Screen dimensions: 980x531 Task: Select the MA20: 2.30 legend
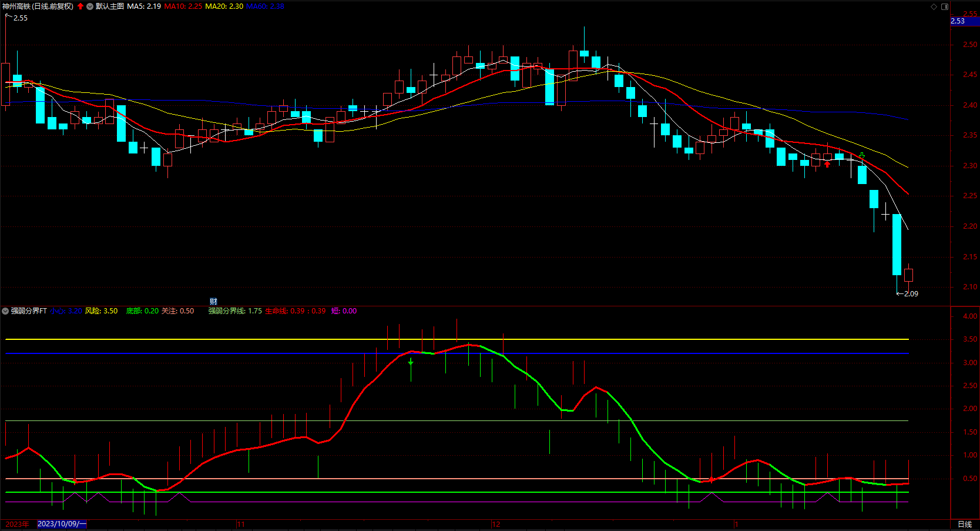click(x=224, y=6)
